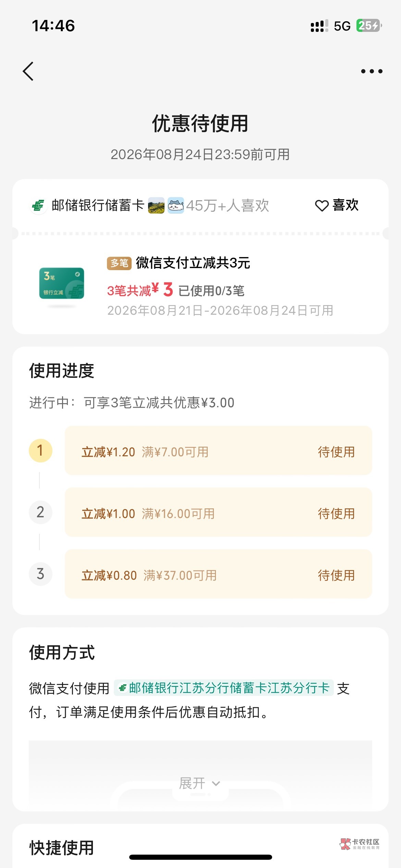Tap the cartoon cat avatar icon
The image size is (401, 868).
click(176, 205)
